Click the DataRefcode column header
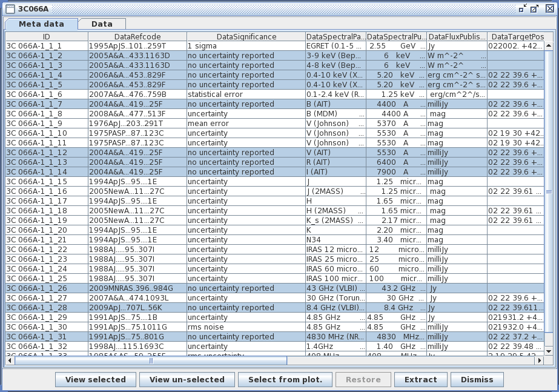The height and width of the screenshot is (392, 559). tap(137, 37)
